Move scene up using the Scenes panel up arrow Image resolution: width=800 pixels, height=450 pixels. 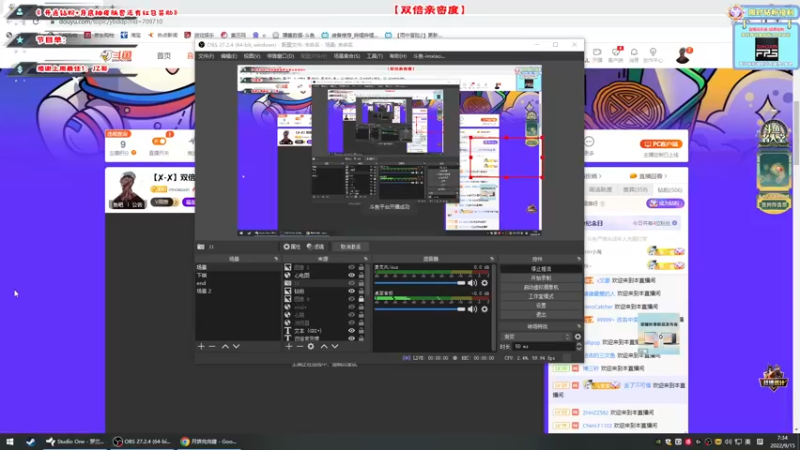[x=225, y=346]
